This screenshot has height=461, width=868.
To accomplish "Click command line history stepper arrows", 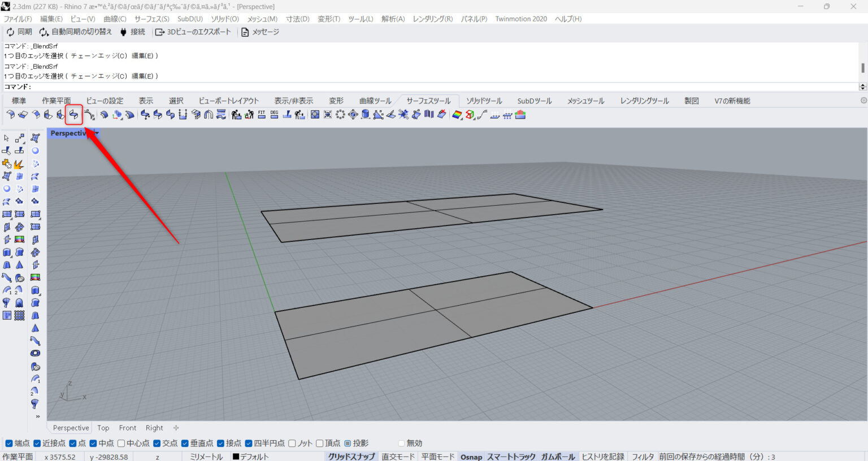I will click(863, 86).
